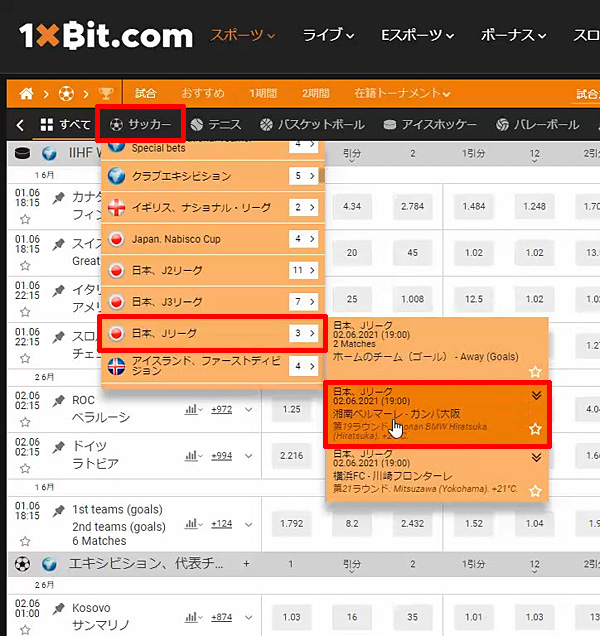
Task: Pin the Kosovo サンマリノ match
Action: click(x=58, y=608)
